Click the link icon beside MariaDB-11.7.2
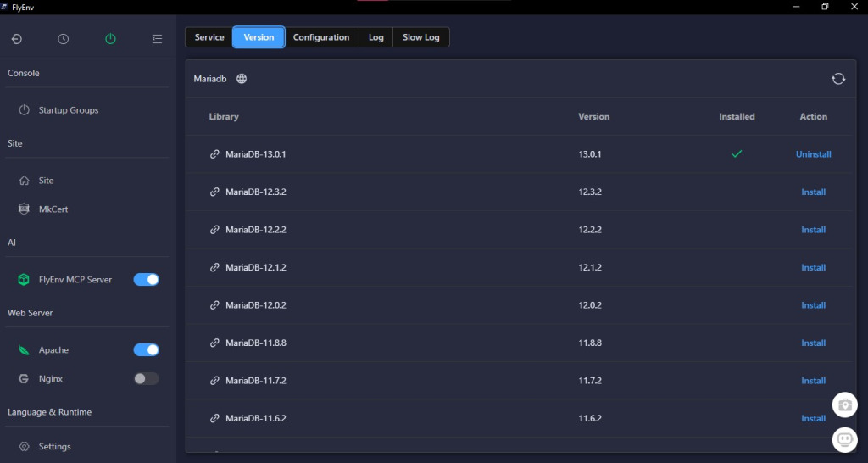The height and width of the screenshot is (463, 868). (214, 381)
